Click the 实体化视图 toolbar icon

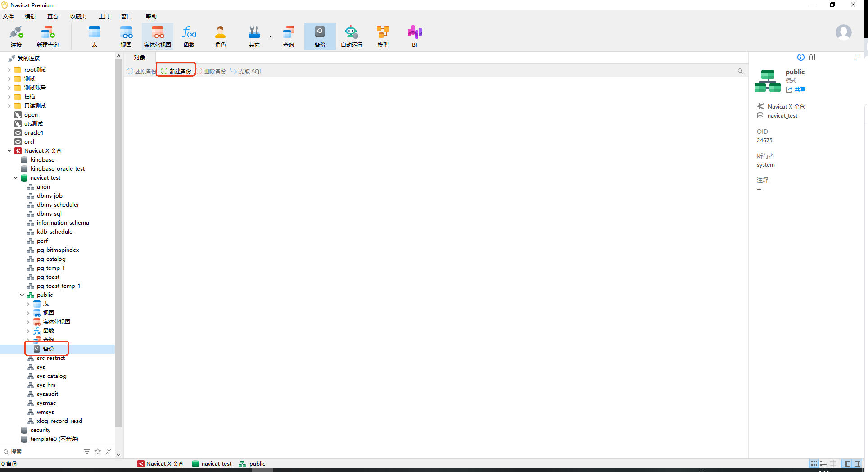point(158,36)
